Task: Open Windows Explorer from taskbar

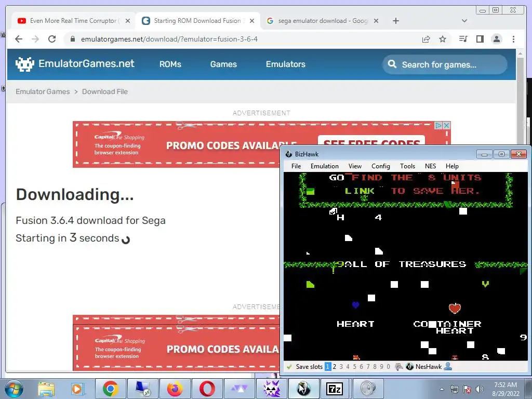Action: [x=46, y=389]
